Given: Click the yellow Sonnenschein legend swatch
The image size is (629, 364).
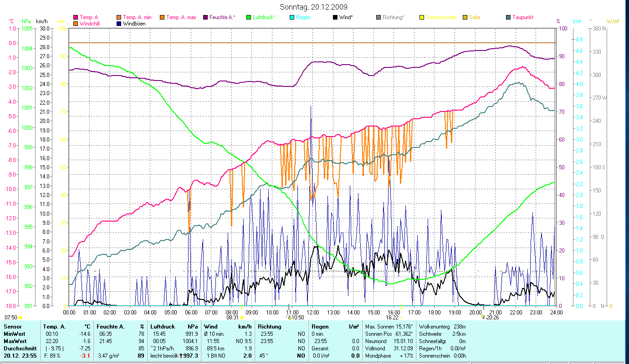Looking at the screenshot, I should click(x=422, y=18).
